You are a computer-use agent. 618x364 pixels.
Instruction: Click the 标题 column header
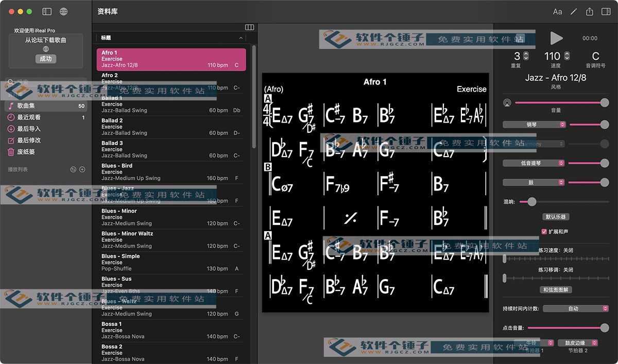[170, 38]
